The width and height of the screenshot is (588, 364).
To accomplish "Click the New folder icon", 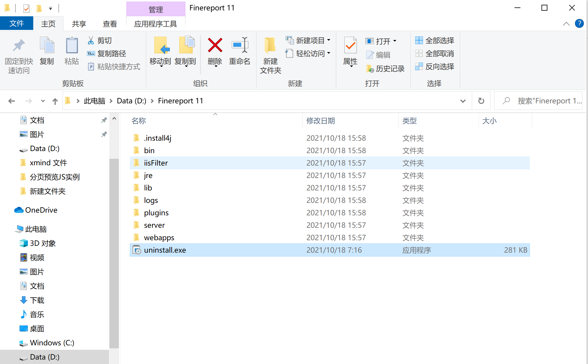I will 270,46.
